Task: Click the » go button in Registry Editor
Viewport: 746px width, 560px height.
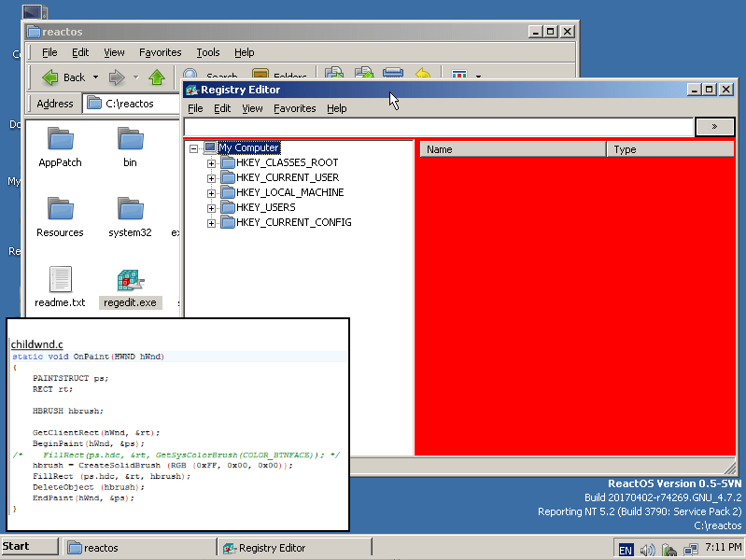Action: pyautogui.click(x=714, y=127)
